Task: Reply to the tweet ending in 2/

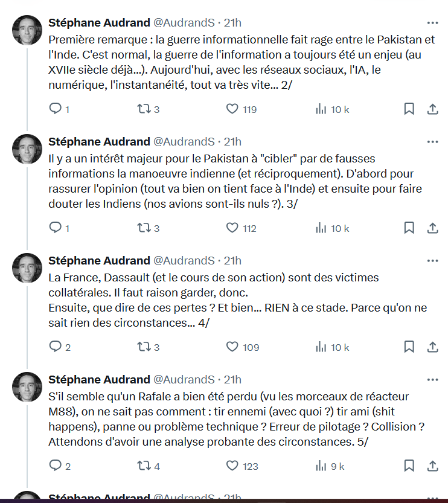Action: tap(55, 109)
